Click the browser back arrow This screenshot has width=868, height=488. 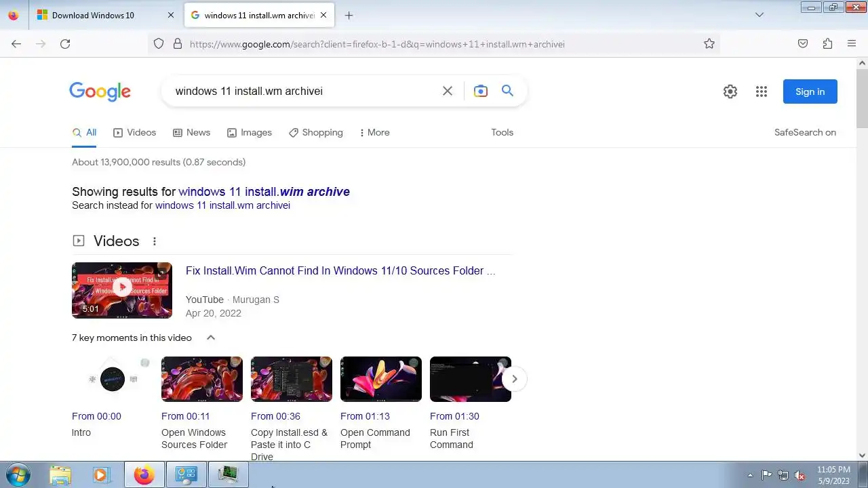click(x=16, y=44)
